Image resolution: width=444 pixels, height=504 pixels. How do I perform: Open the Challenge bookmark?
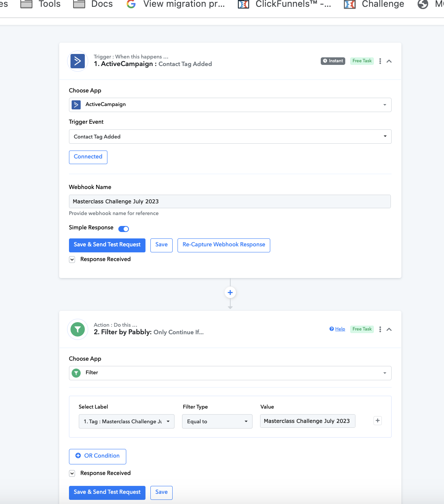coord(374,4)
